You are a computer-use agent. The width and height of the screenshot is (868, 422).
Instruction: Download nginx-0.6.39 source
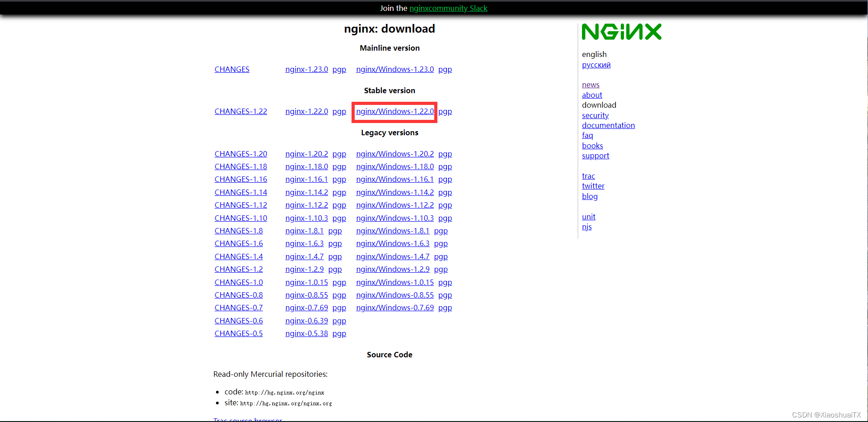click(x=306, y=321)
